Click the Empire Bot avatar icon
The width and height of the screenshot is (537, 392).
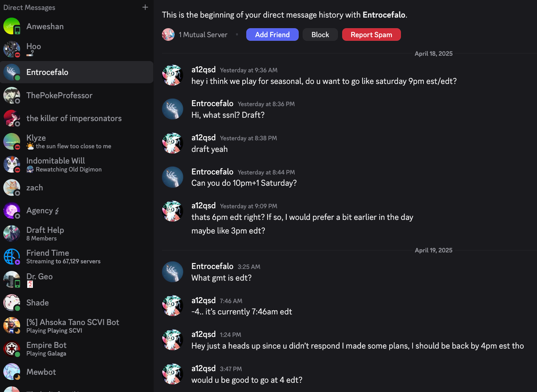tap(12, 349)
